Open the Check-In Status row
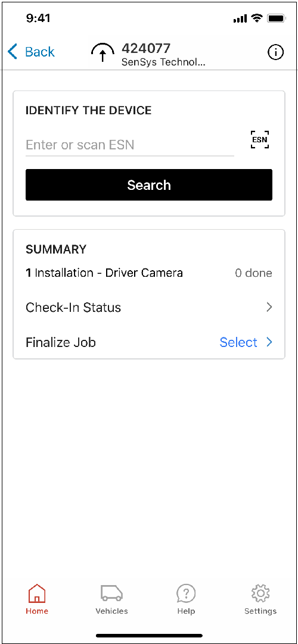 coord(149,307)
